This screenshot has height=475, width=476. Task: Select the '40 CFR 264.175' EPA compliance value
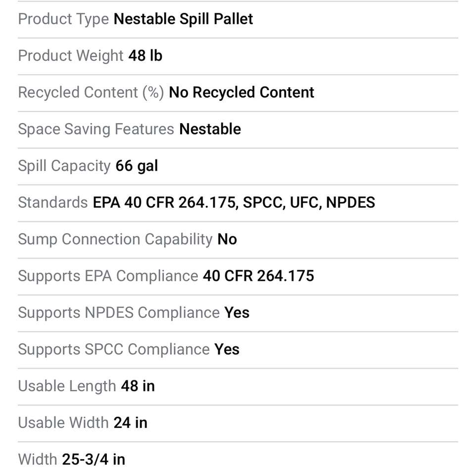click(x=258, y=276)
